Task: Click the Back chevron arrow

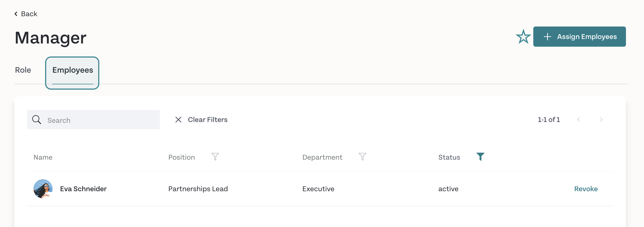Action: coord(16,14)
